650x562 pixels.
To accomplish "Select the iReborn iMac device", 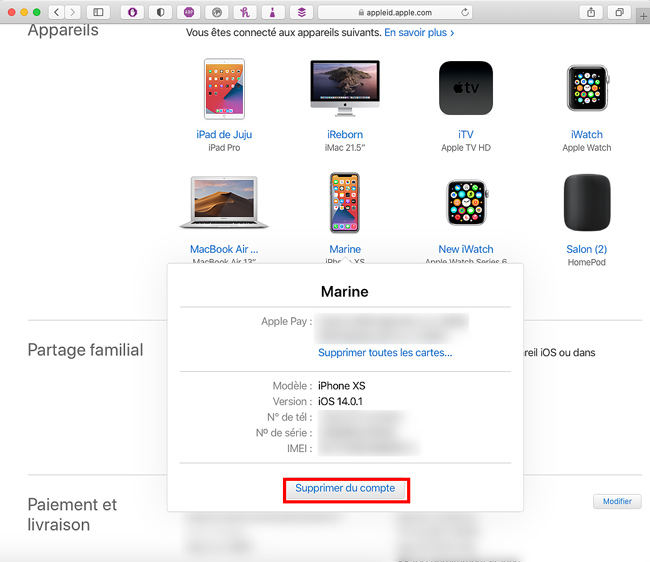I will click(345, 88).
